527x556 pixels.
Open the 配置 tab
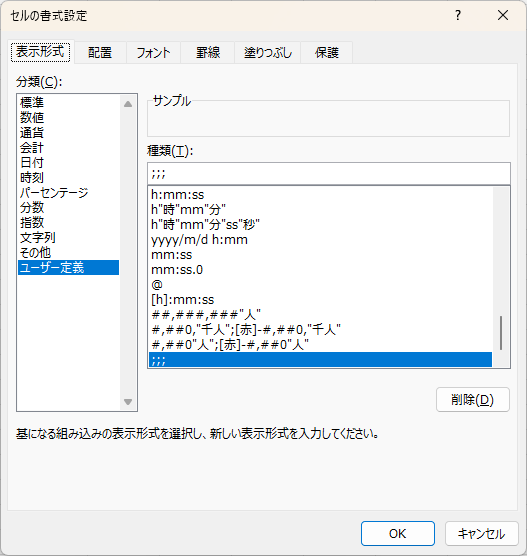click(100, 52)
